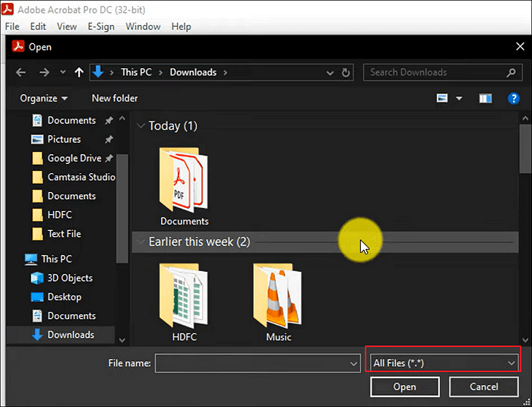Select This PC in the navigation tree
532x407 pixels.
point(48,259)
